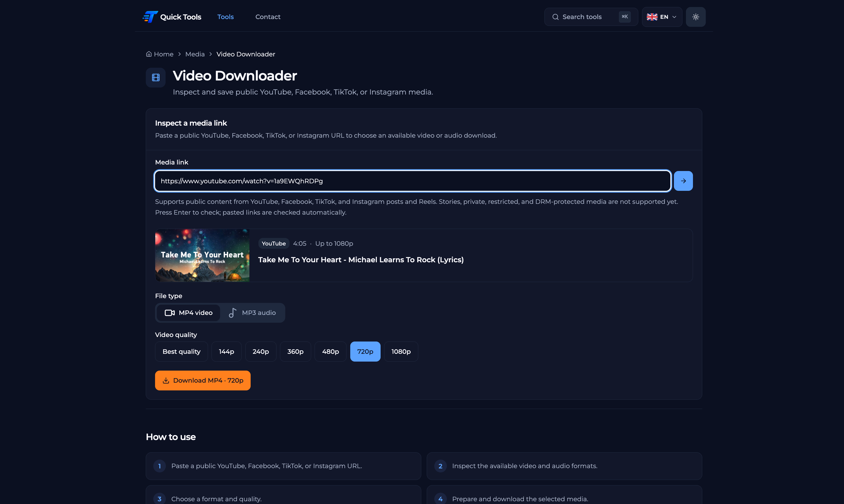Image resolution: width=844 pixels, height=504 pixels.
Task: Choose 720p video quality
Action: tap(365, 352)
